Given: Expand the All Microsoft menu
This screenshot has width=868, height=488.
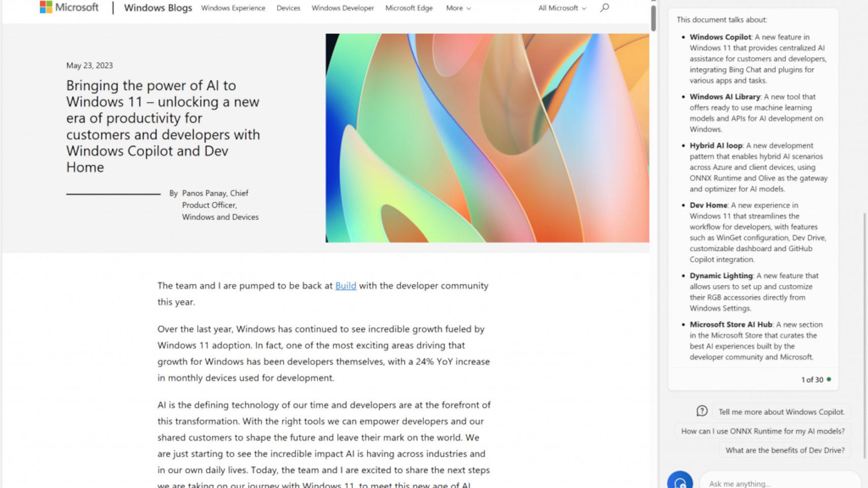Looking at the screenshot, I should click(562, 8).
